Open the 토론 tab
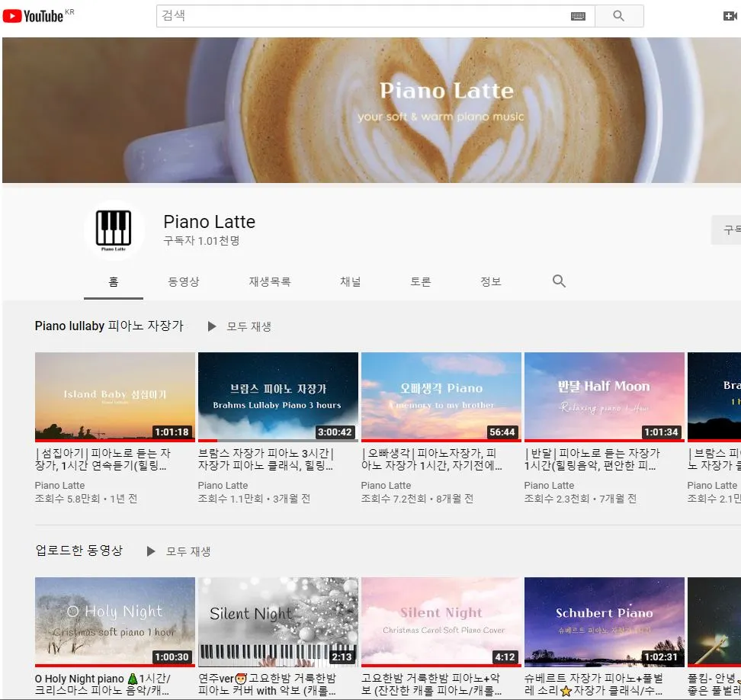 [x=419, y=281]
